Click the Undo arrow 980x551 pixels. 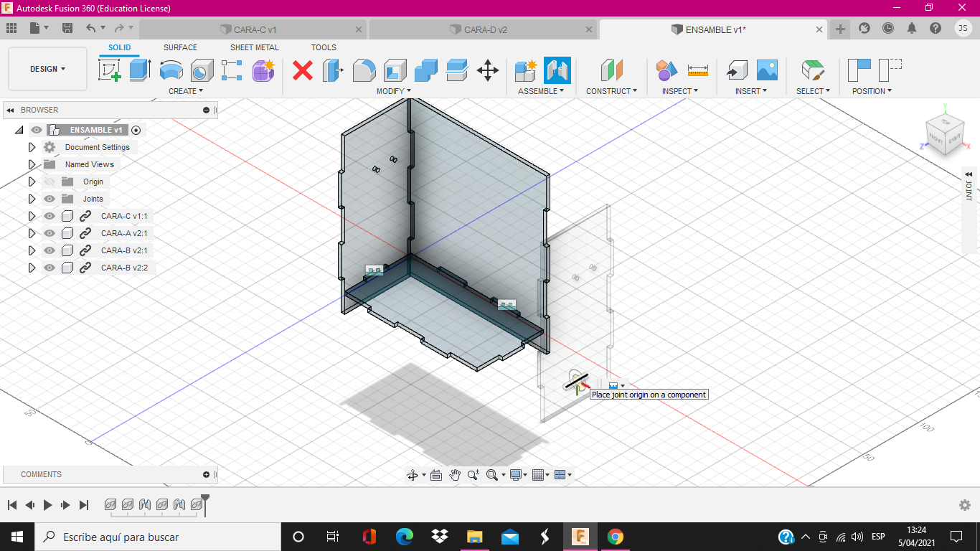pos(90,28)
